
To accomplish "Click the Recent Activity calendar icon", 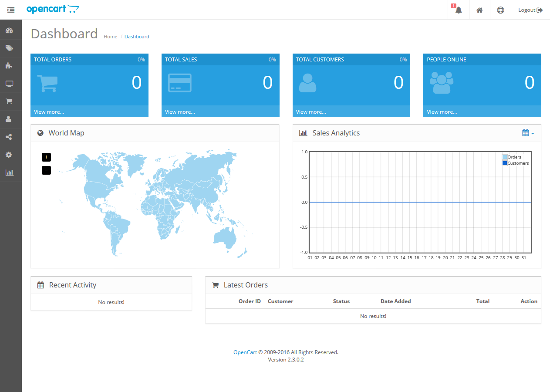I will [x=41, y=285].
